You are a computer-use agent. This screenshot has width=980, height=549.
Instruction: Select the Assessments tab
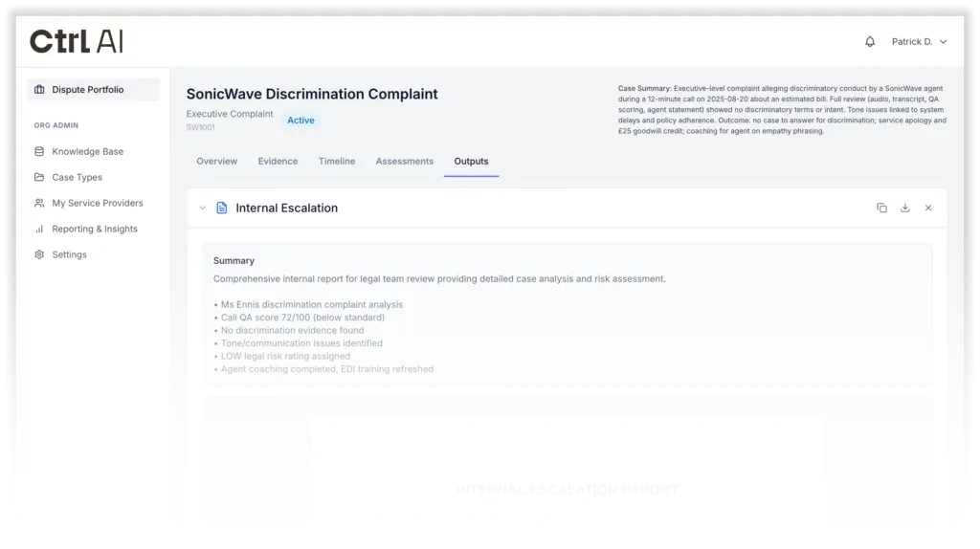404,161
